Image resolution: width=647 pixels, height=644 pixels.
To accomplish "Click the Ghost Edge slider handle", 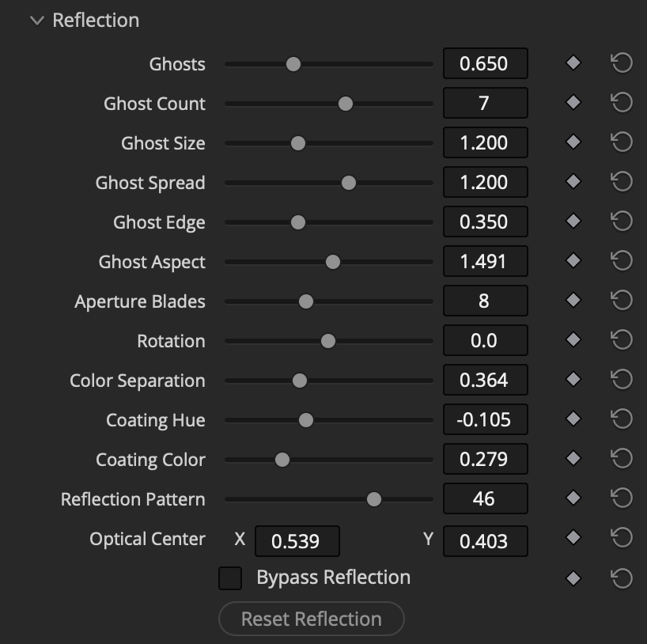I will (298, 222).
